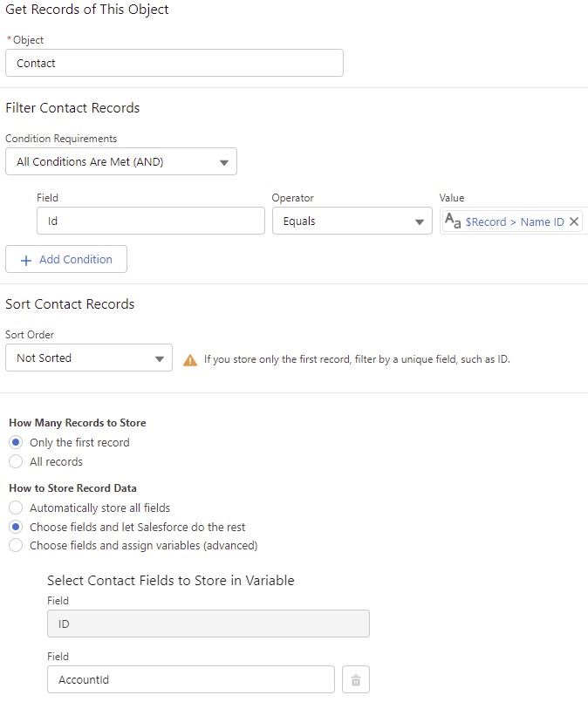Select Choose fields and let Salesforce do the rest
This screenshot has width=588, height=702.
point(16,527)
